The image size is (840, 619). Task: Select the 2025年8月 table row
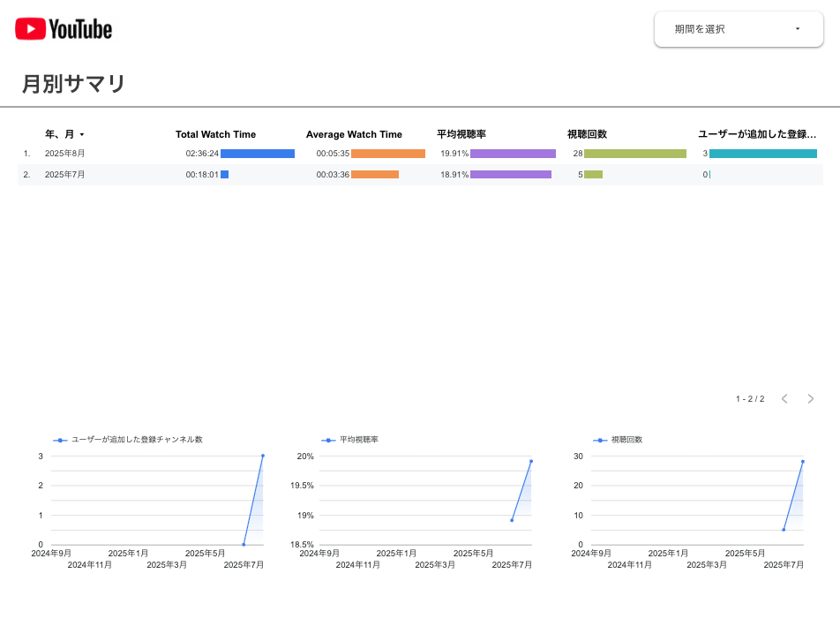[65, 154]
